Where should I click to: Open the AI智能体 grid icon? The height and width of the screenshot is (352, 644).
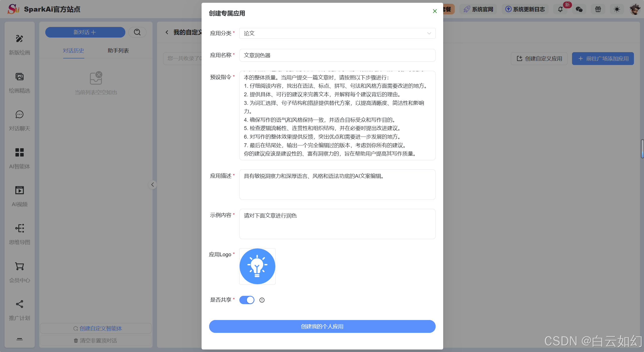coord(19,152)
